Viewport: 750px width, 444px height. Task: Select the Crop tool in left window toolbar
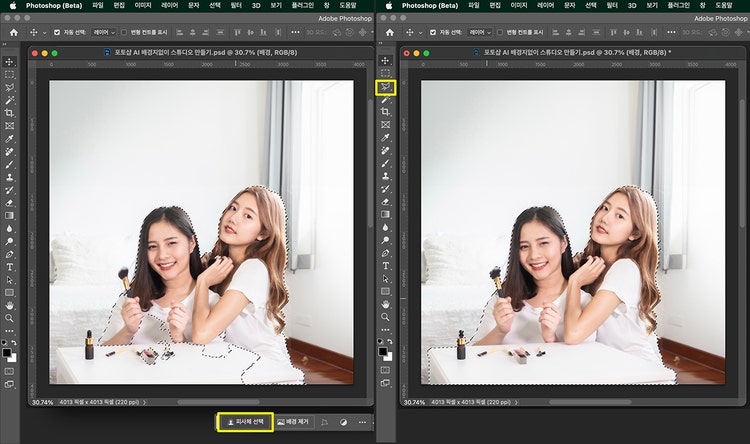9,113
